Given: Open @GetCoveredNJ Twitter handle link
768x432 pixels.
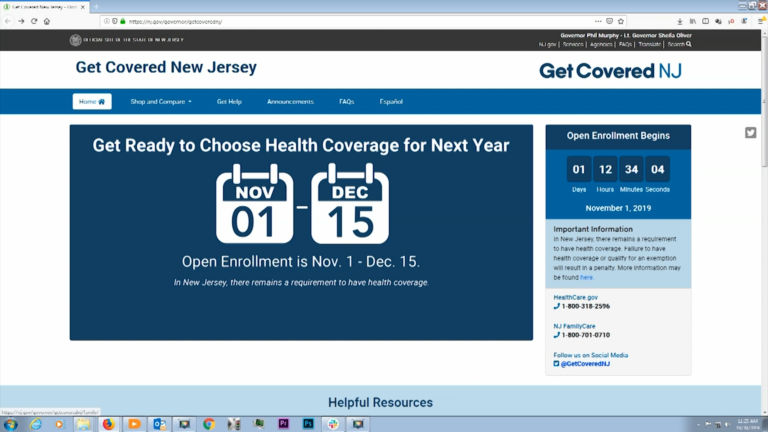Looking at the screenshot, I should [x=585, y=364].
